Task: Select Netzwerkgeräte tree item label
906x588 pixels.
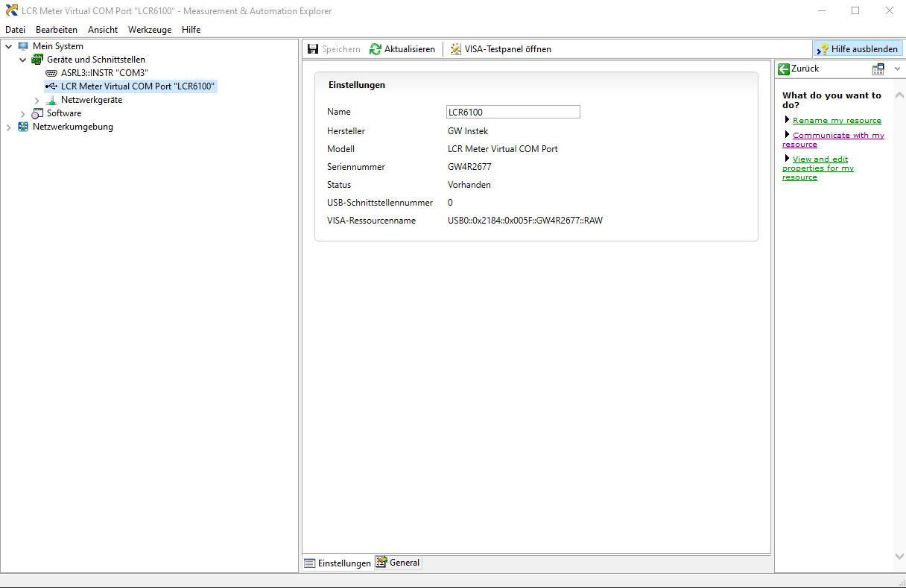Action: (x=92, y=100)
